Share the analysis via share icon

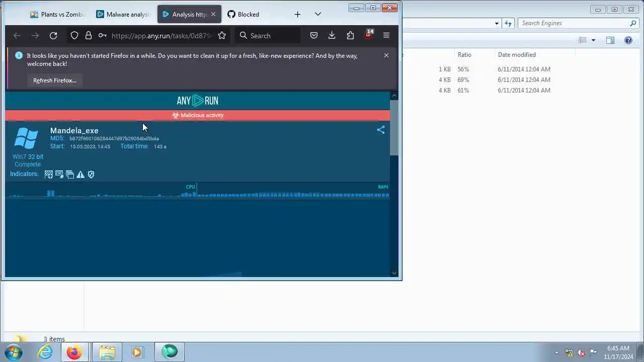(381, 130)
